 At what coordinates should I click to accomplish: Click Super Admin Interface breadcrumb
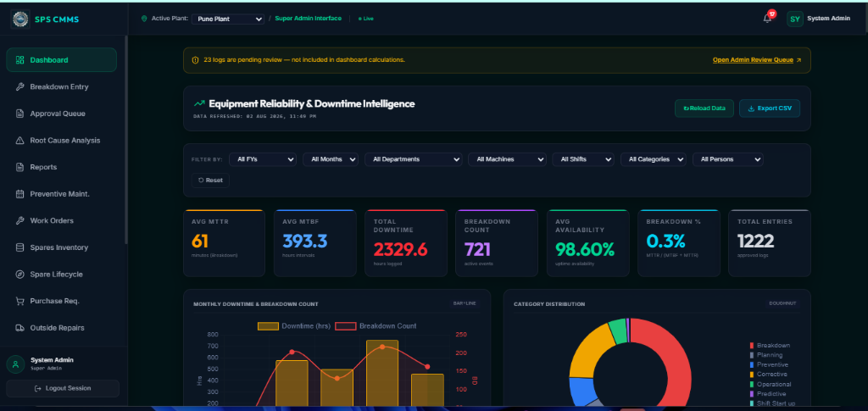coord(309,19)
